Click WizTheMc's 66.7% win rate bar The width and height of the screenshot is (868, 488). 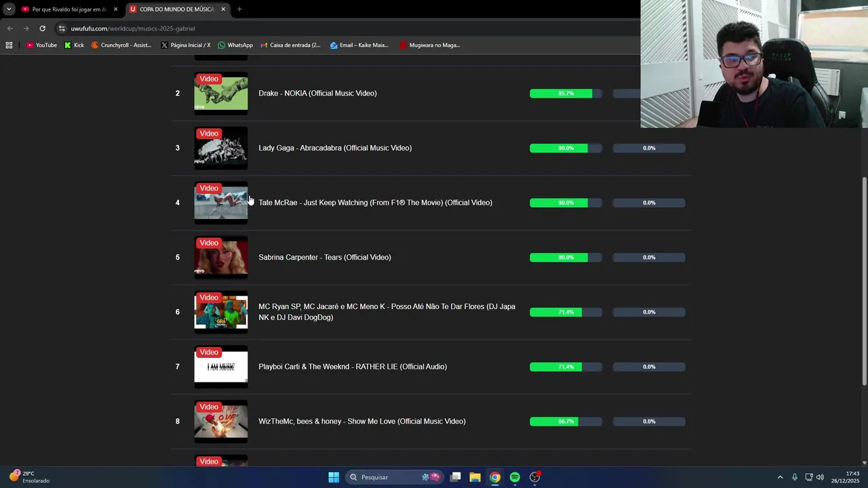pyautogui.click(x=566, y=422)
